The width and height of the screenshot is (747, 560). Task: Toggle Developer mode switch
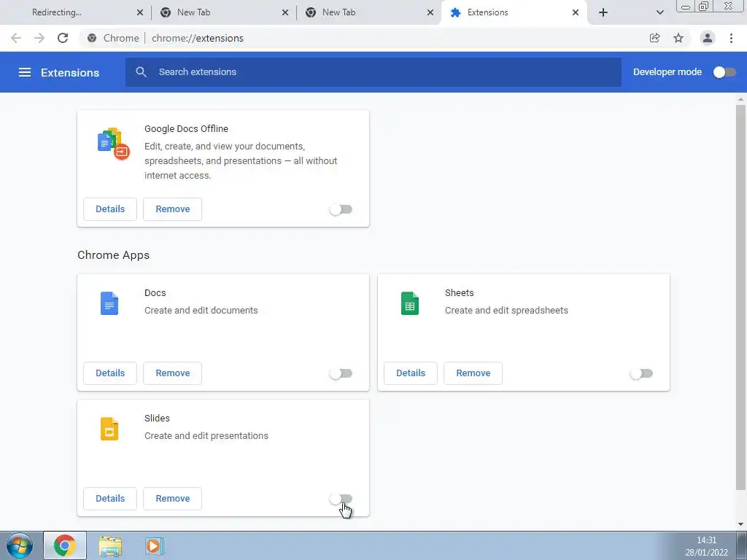tap(724, 72)
